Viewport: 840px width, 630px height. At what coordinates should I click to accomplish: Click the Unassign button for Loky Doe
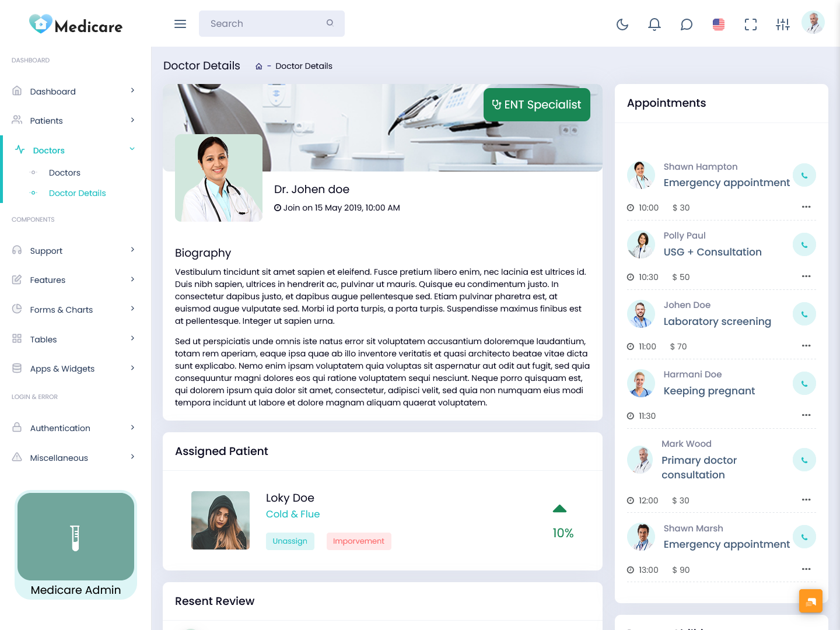(x=290, y=541)
